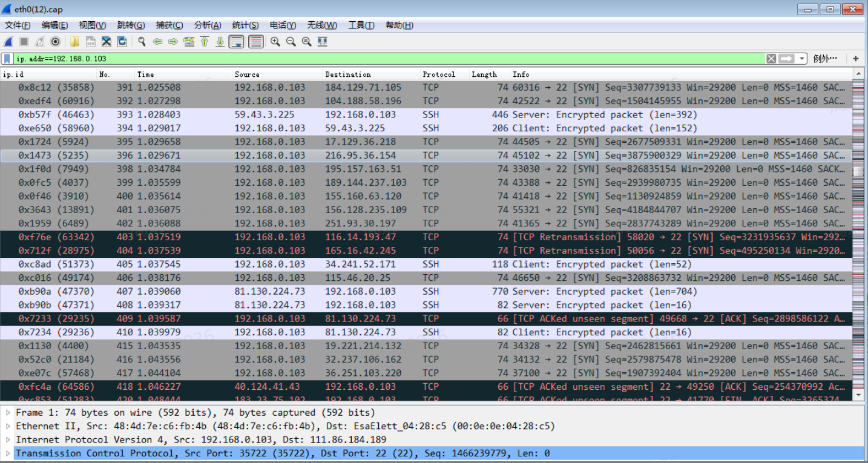Start capturing packets with the shark fin icon
The height and width of the screenshot is (463, 868).
point(8,42)
